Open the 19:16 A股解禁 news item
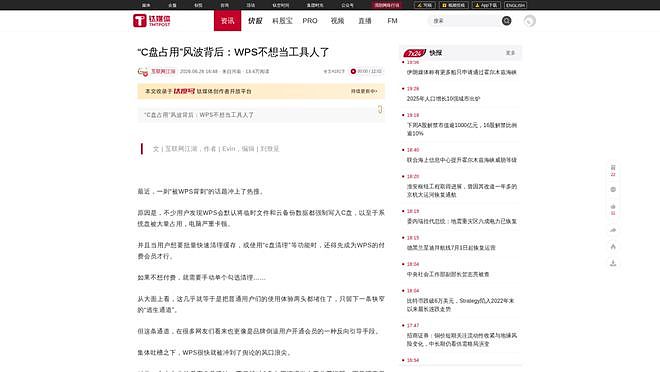 (x=461, y=129)
